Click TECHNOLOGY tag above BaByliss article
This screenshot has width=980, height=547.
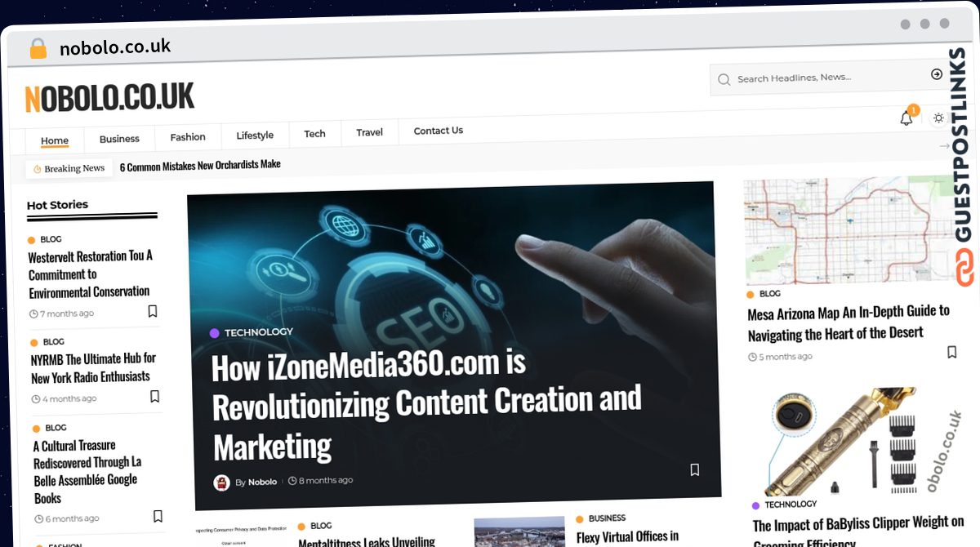(x=791, y=505)
